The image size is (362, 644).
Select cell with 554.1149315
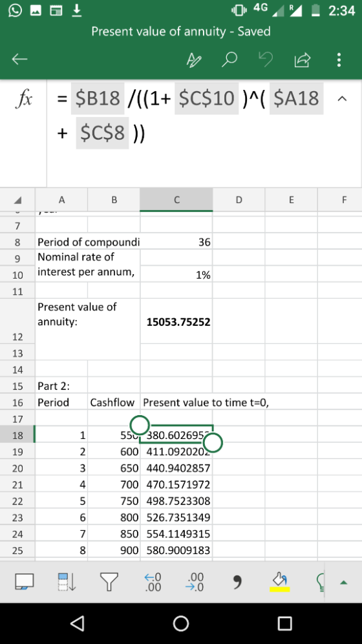(176, 534)
